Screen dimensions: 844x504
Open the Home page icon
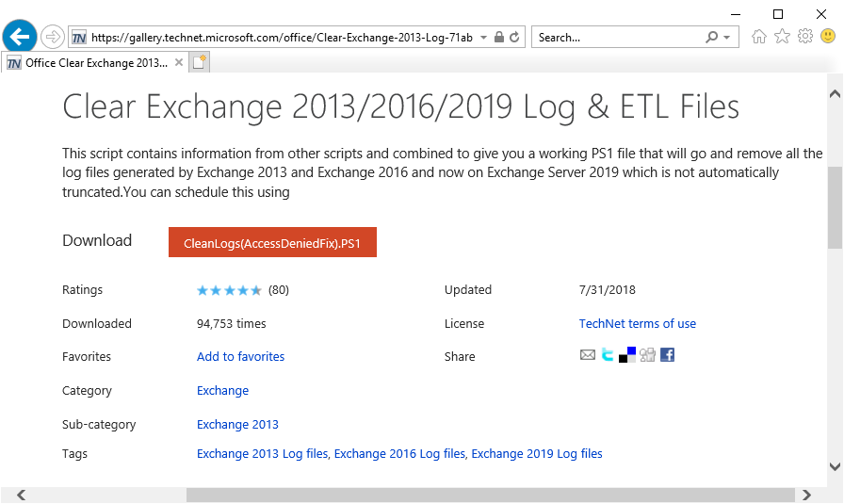pos(759,37)
